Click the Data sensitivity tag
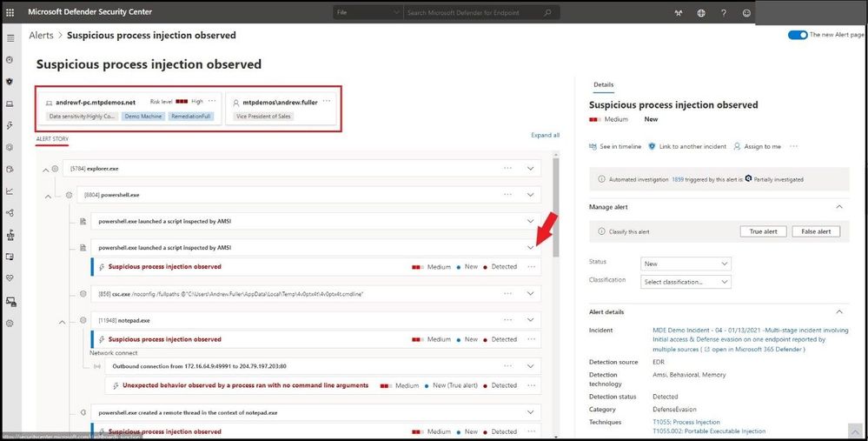 click(x=82, y=117)
